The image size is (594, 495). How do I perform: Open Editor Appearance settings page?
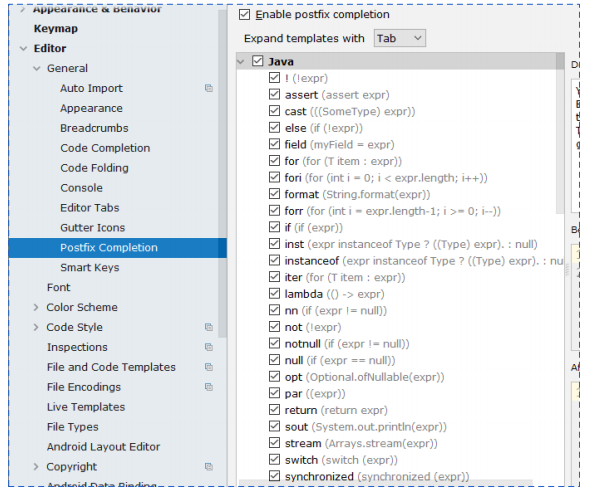(91, 108)
